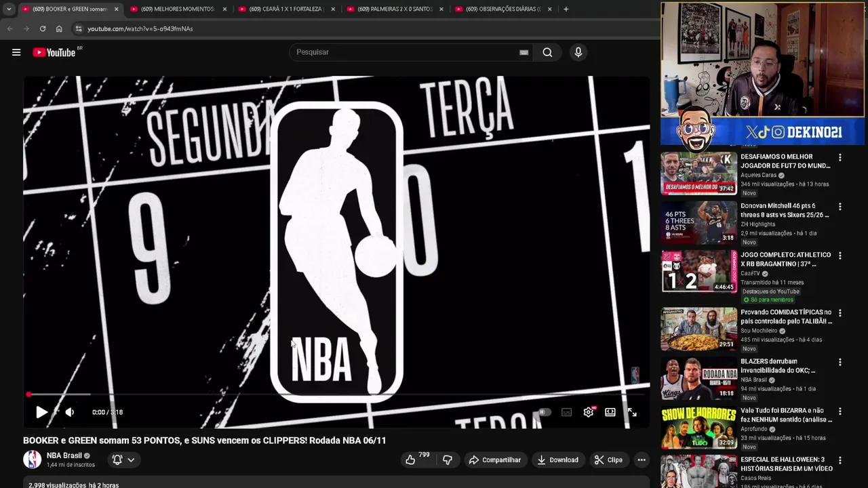Screen dimensions: 868x488
Task: Open DESAFIAMOS O MELHOR JOGADOR video thumbnail
Action: click(699, 174)
